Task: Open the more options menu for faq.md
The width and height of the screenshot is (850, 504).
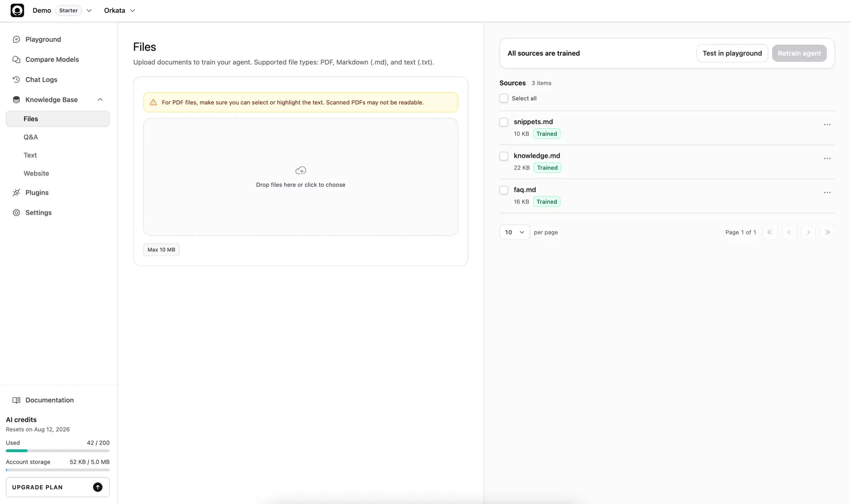Action: pyautogui.click(x=827, y=192)
